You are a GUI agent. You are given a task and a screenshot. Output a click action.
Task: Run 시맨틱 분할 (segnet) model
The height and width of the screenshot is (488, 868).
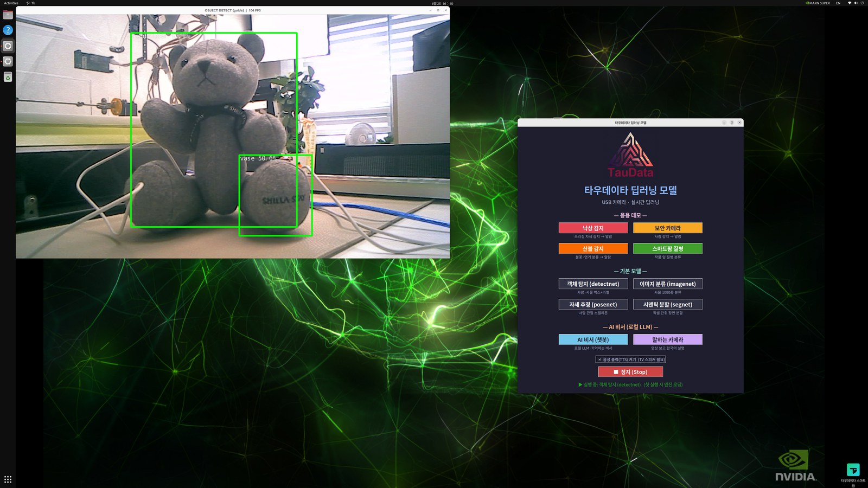pyautogui.click(x=667, y=304)
